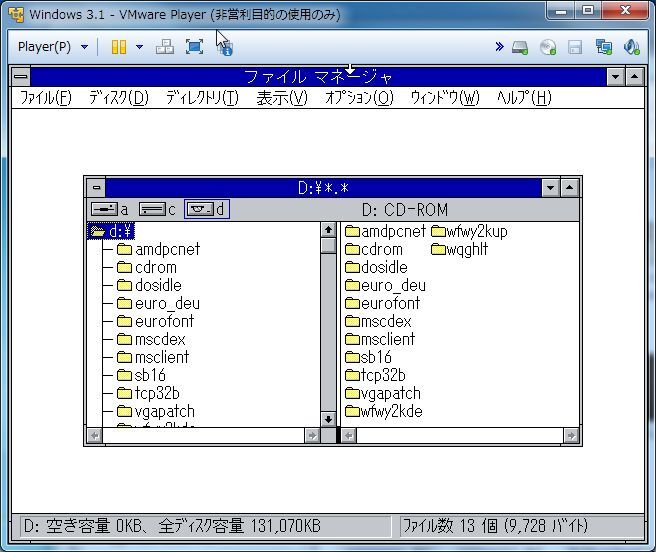Click the Unity mode icon in the VMware toolbar
Image resolution: width=656 pixels, height=552 pixels.
coord(225,46)
